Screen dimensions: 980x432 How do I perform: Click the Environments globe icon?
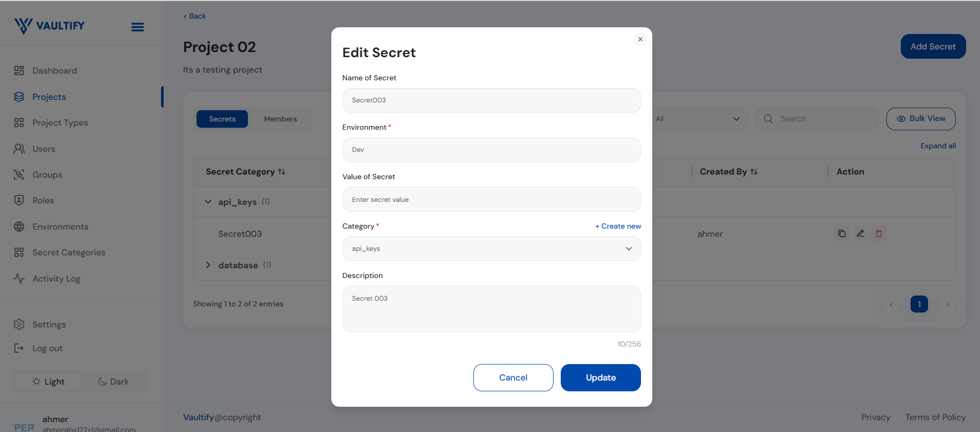point(19,227)
